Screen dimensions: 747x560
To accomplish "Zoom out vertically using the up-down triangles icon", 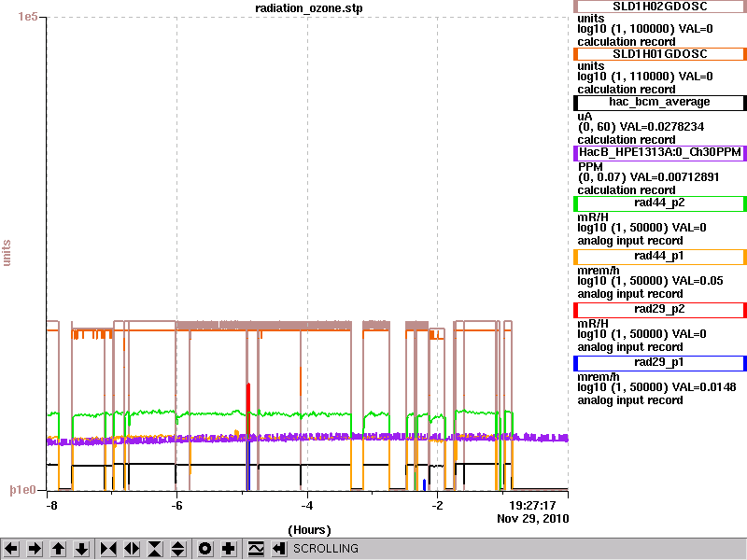I will pyautogui.click(x=178, y=549).
